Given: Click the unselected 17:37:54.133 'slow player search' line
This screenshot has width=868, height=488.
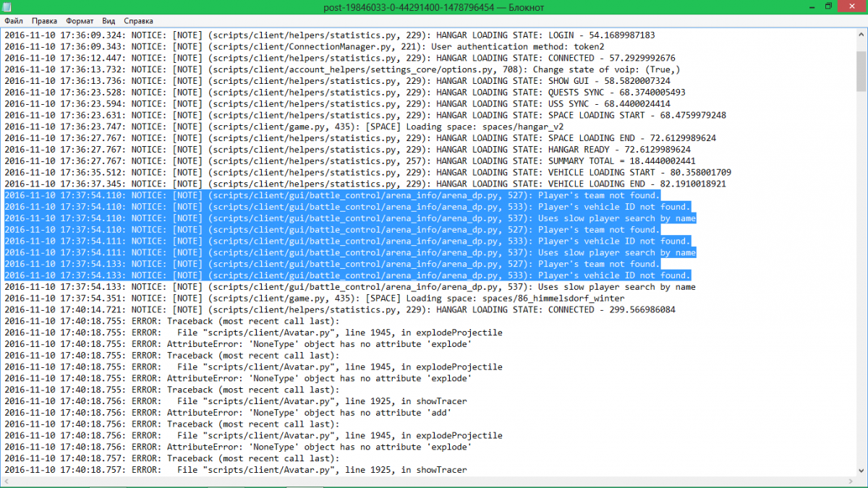Looking at the screenshot, I should (350, 287).
